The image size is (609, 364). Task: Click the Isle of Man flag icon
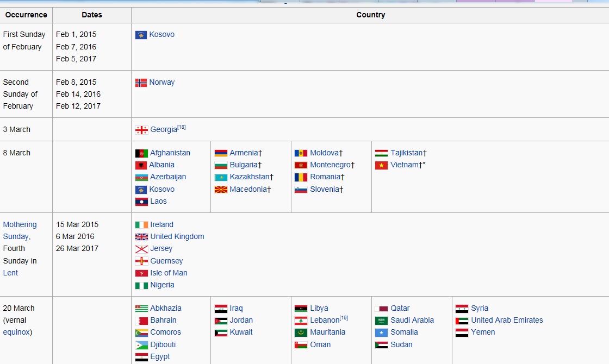point(141,273)
